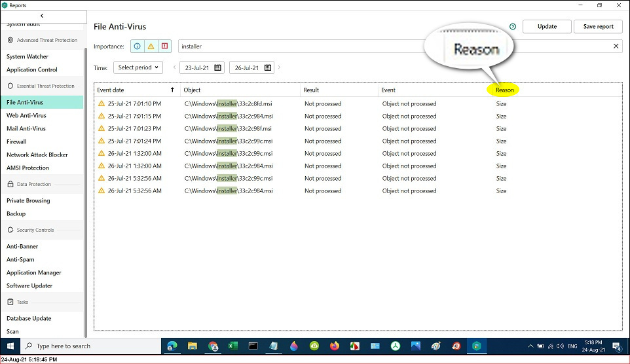This screenshot has width=630, height=364.
Task: Open Excel from taskbar
Action: (233, 346)
